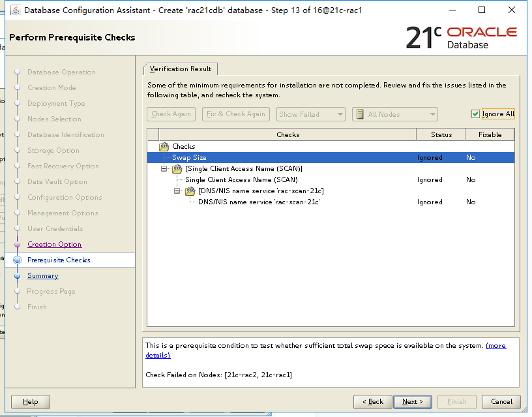Viewport: 532px width, 417px height.
Task: Click Ignored status of DNS/NIS name service row
Action: point(430,202)
